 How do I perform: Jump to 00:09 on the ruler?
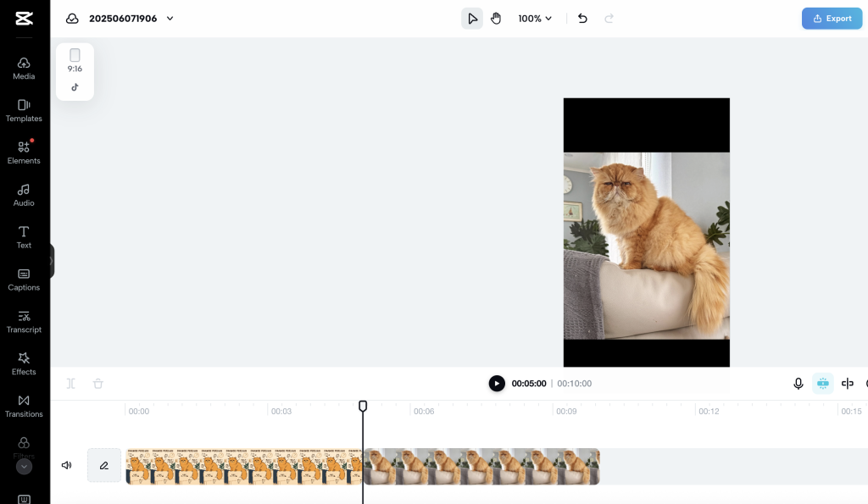coord(566,411)
